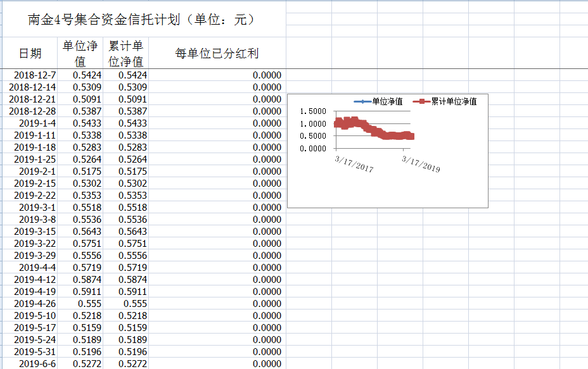Click 单位净值 value 0.555 for 2019-4-26
The height and width of the screenshot is (369, 588).
pos(80,303)
